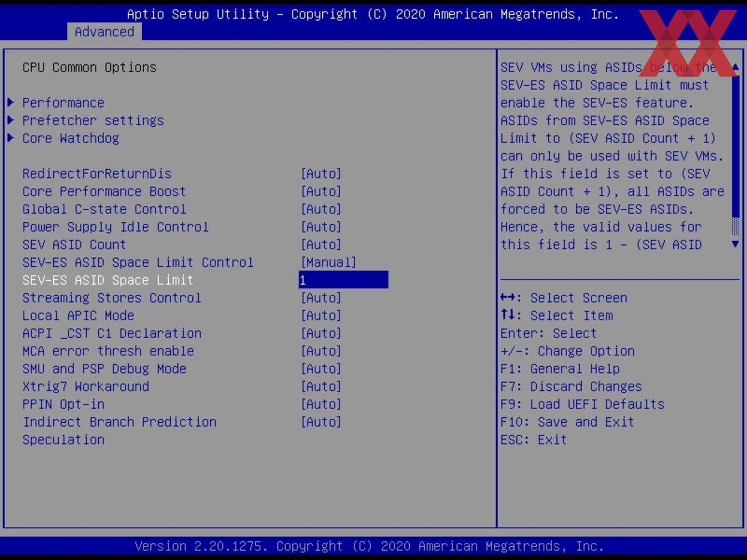This screenshot has height=560, width=747.
Task: Change Core Performance Boost Auto value
Action: tap(321, 191)
